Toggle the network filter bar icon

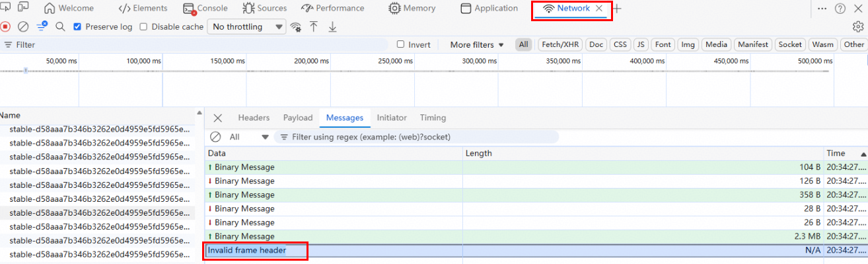tap(42, 26)
